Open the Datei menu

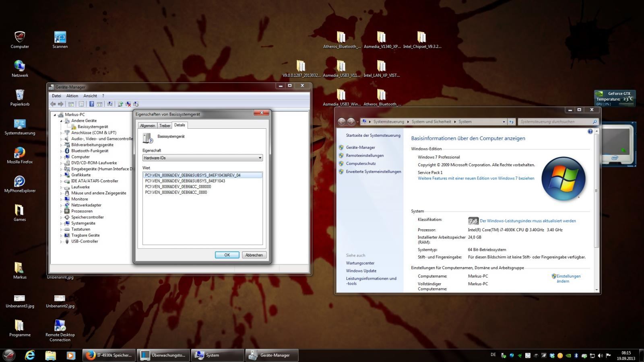(x=56, y=96)
